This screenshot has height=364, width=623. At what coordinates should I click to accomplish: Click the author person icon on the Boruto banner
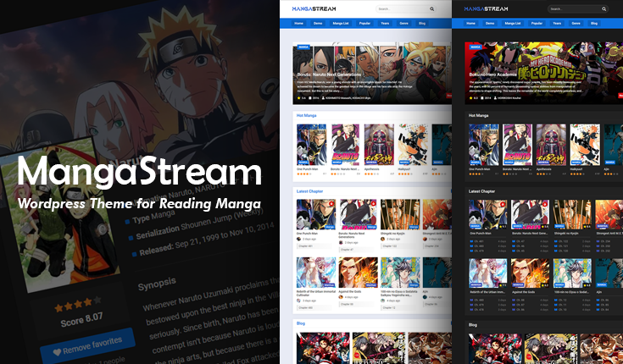click(323, 97)
